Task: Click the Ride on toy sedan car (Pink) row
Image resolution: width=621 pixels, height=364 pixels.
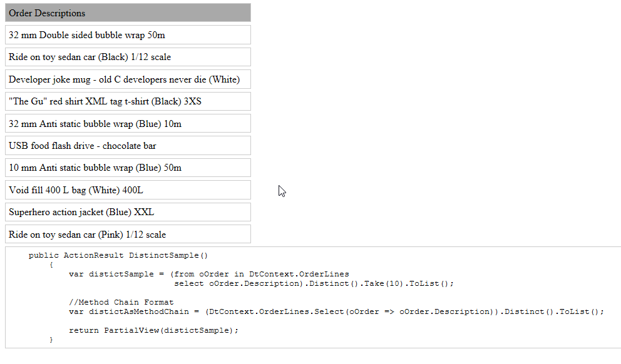Action: click(128, 235)
